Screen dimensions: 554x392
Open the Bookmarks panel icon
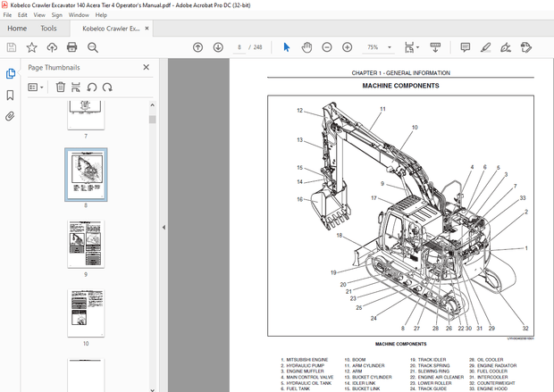pos(10,95)
